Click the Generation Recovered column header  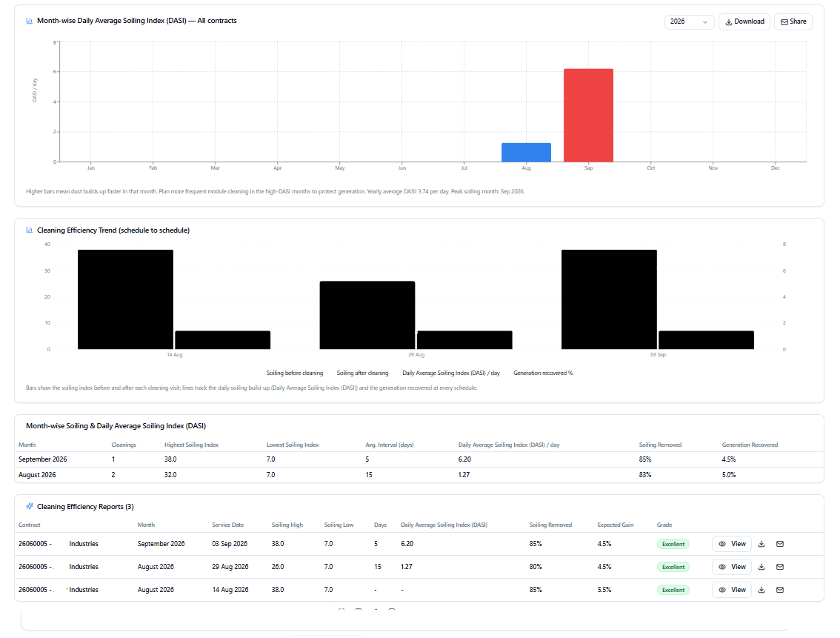(x=750, y=445)
